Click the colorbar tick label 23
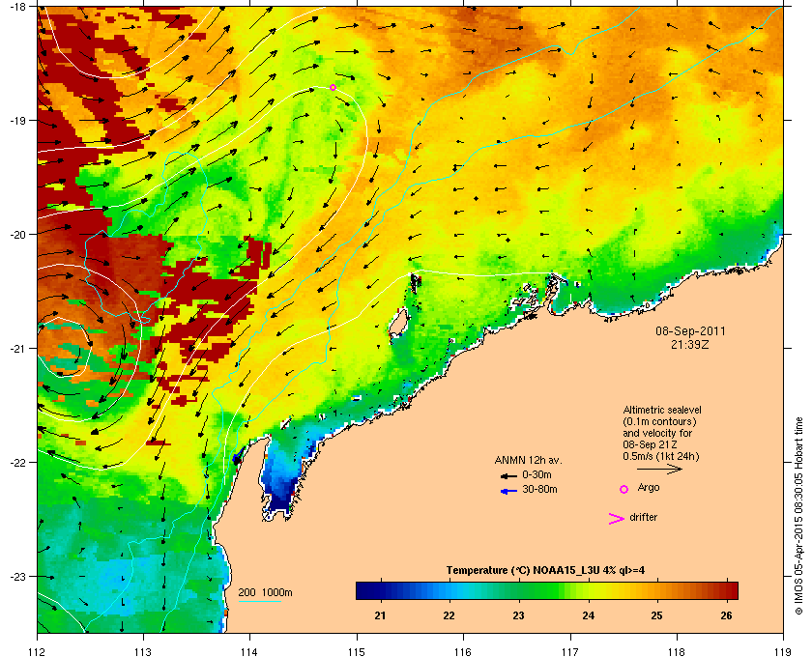Image resolution: width=812 pixels, height=657 pixels. (x=518, y=615)
